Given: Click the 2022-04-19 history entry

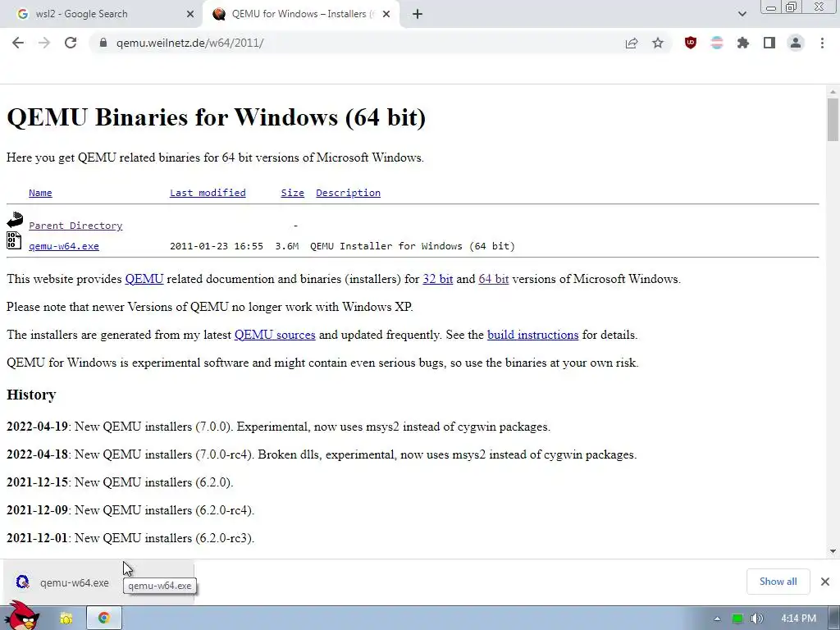Looking at the screenshot, I should pos(279,427).
